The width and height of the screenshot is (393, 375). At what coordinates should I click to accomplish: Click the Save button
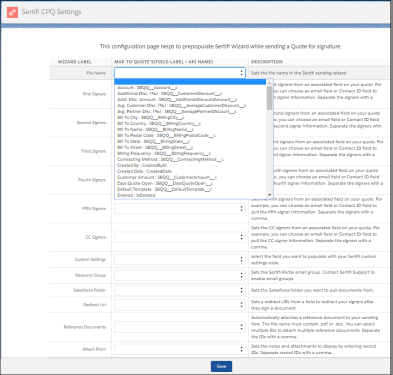(221, 366)
